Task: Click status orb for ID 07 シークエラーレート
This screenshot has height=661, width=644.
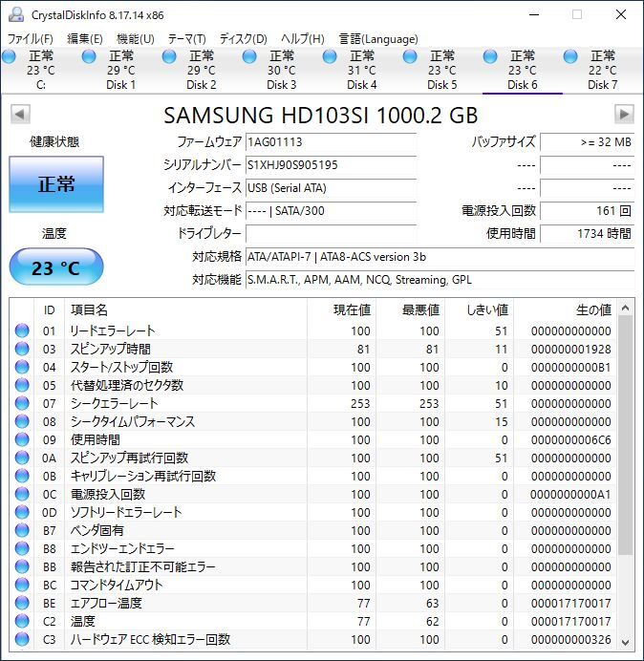Action: coord(22,403)
